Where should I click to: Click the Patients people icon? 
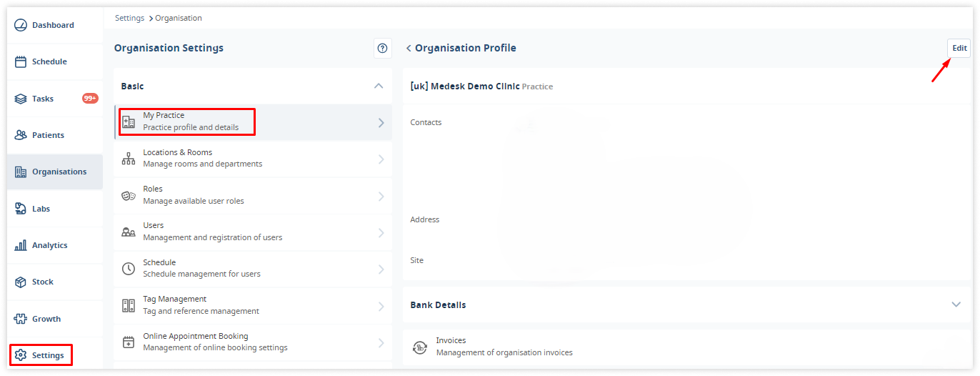(x=21, y=135)
